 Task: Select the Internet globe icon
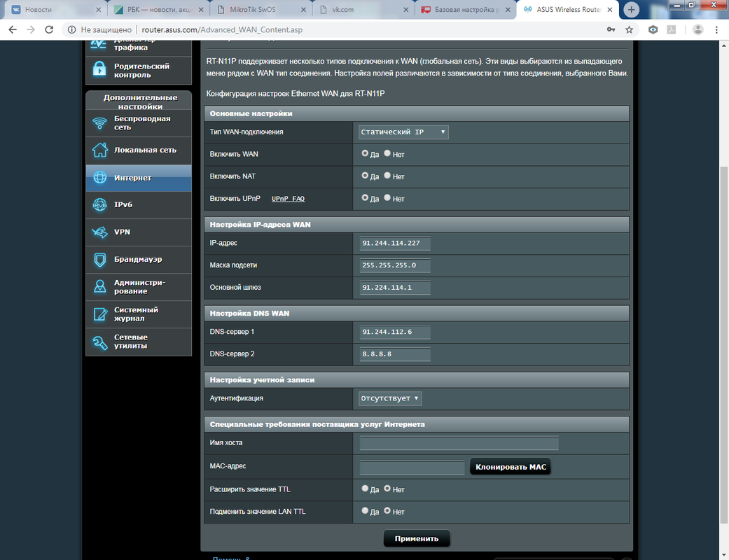click(x=99, y=178)
